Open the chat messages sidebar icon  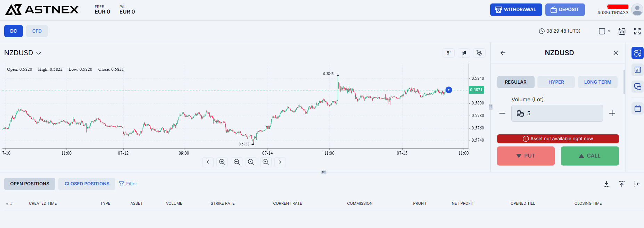coord(637,86)
